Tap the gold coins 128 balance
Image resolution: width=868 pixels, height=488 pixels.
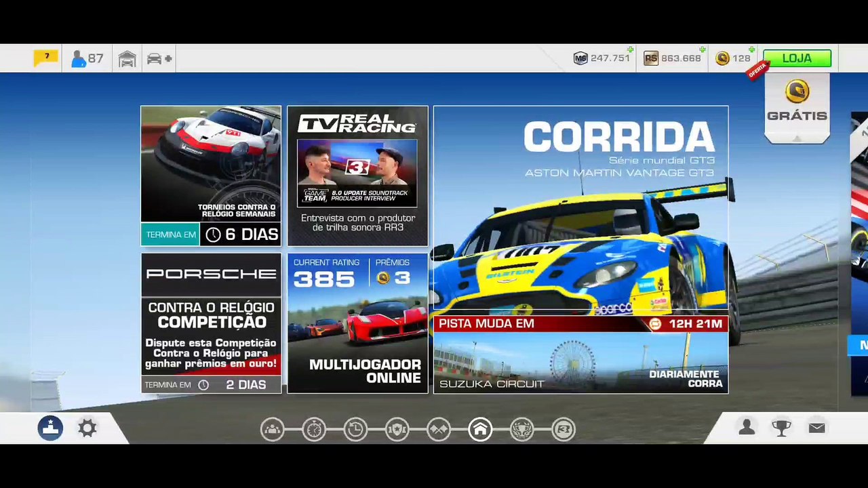tap(733, 58)
